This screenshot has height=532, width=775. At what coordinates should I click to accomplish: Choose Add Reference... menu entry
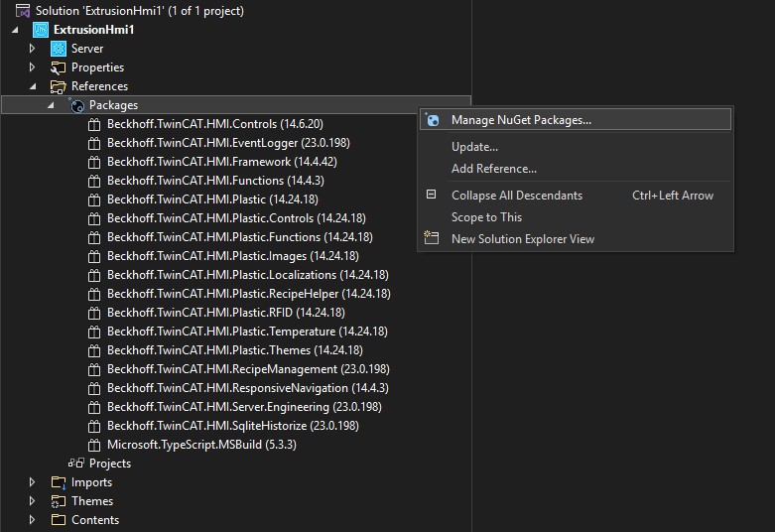tap(576, 169)
